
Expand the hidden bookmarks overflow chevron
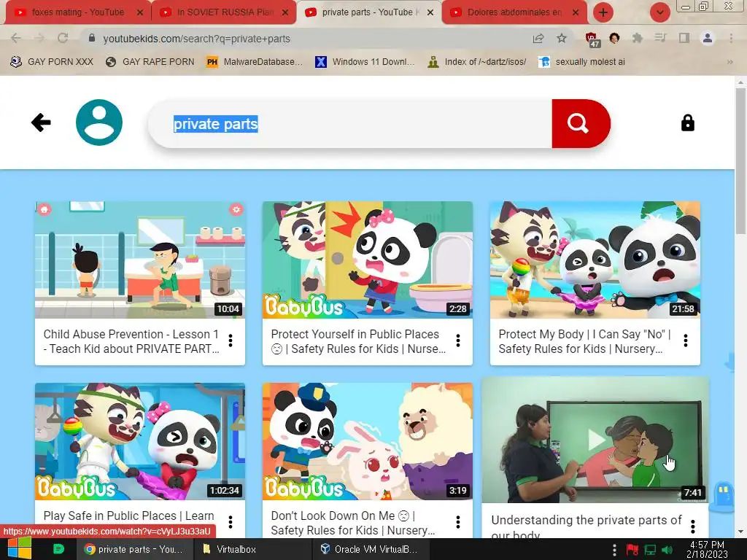coord(729,62)
